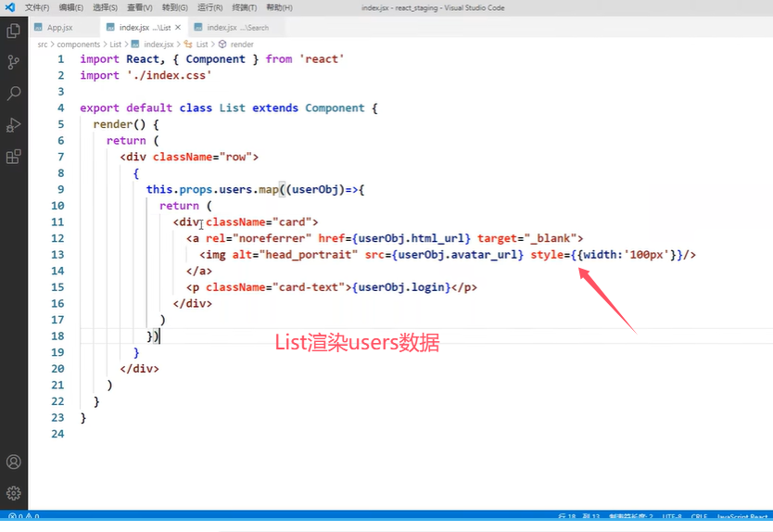
Task: Open the 选择(S) menu
Action: (x=105, y=7)
